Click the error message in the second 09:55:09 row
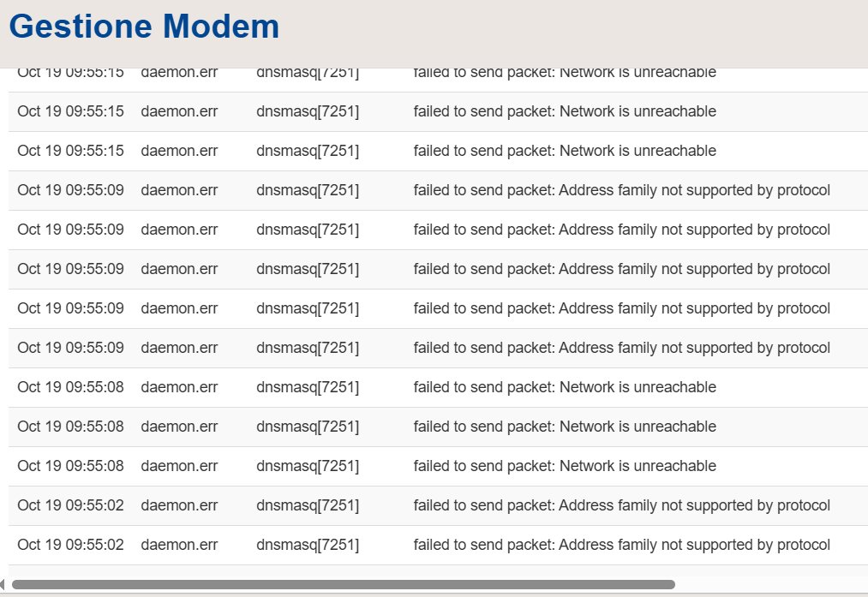Screen dimensions: 868x597 click(x=621, y=230)
